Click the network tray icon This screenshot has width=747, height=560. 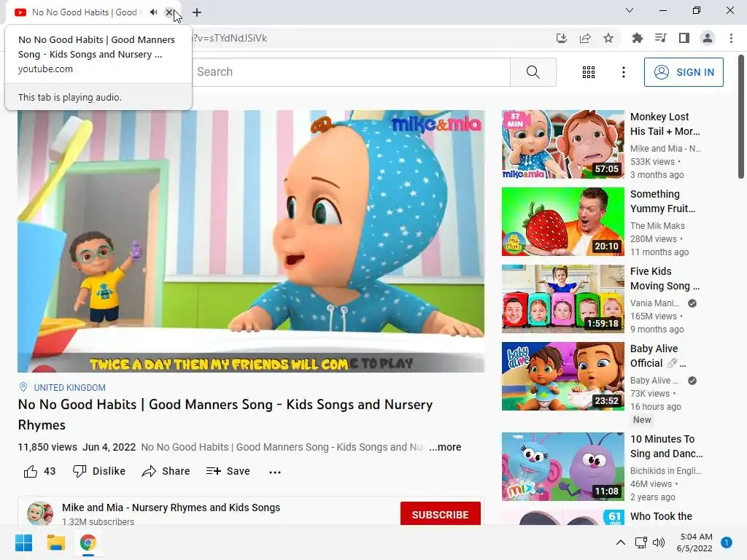[x=640, y=542]
